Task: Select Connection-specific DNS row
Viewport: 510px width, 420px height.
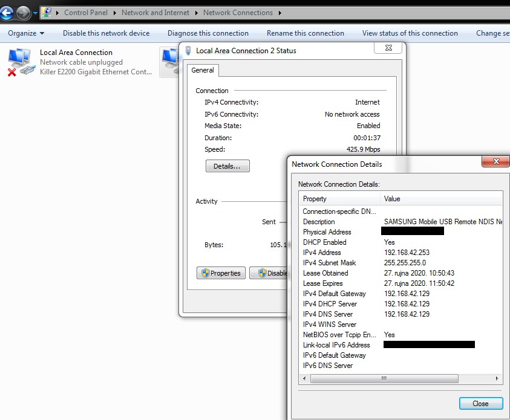Action: 400,212
